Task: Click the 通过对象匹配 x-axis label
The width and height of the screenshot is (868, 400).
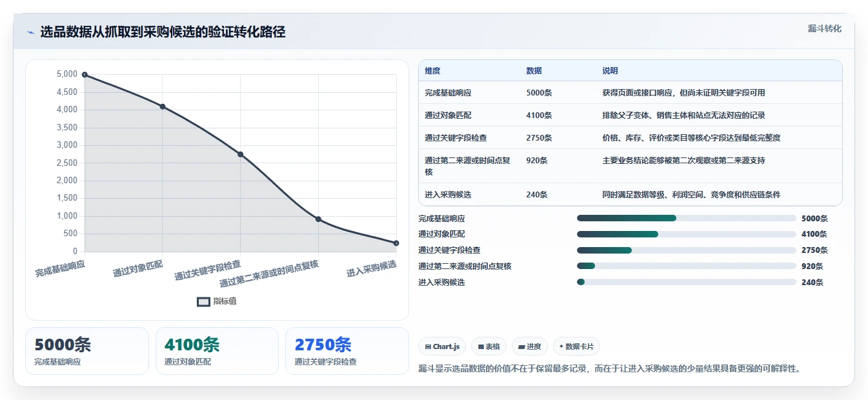Action: pyautogui.click(x=138, y=268)
